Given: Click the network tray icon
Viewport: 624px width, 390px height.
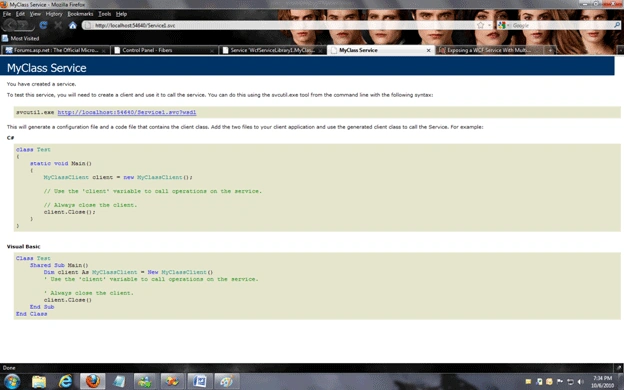Looking at the screenshot, I should (570, 382).
